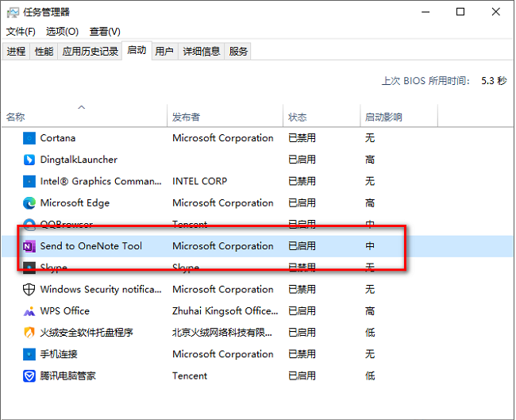The height and width of the screenshot is (420, 516).
Task: Click 已禁用 status in 手机连接 row
Action: pos(302,354)
